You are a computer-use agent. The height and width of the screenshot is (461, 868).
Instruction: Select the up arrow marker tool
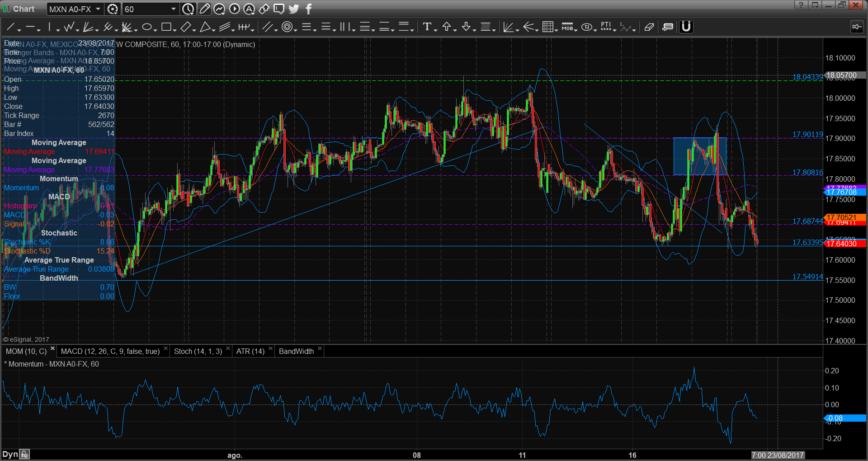(x=447, y=27)
